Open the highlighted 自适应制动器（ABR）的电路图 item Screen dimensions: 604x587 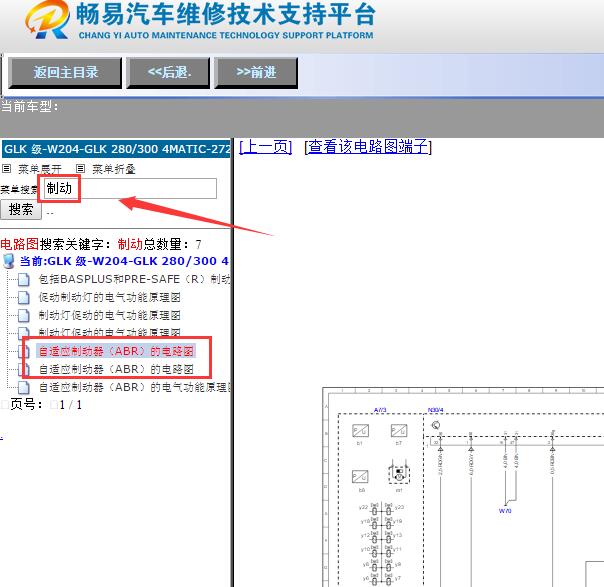pos(116,351)
